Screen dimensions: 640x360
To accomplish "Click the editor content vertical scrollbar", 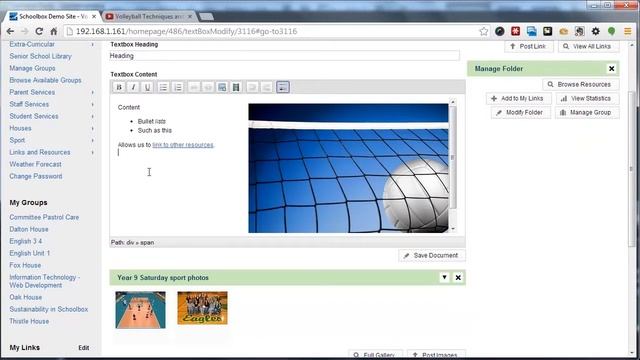I will pyautogui.click(x=453, y=165).
